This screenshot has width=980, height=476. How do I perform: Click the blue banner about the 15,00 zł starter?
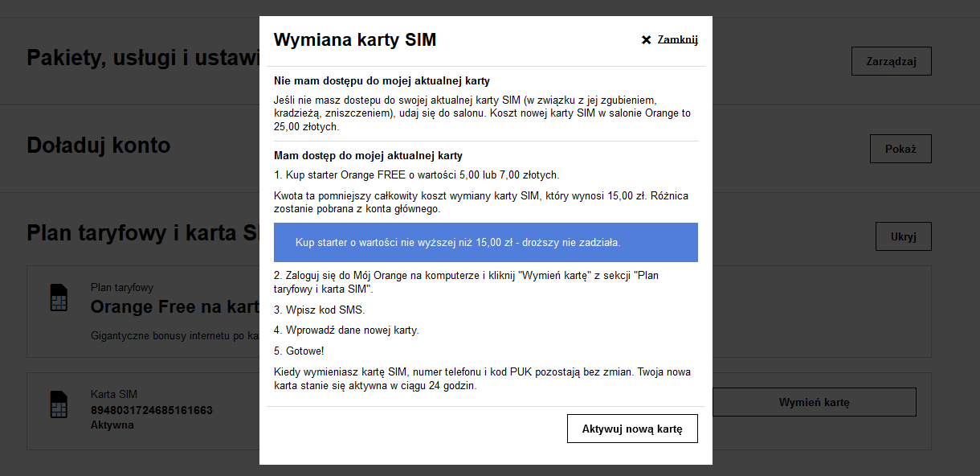[x=486, y=242]
